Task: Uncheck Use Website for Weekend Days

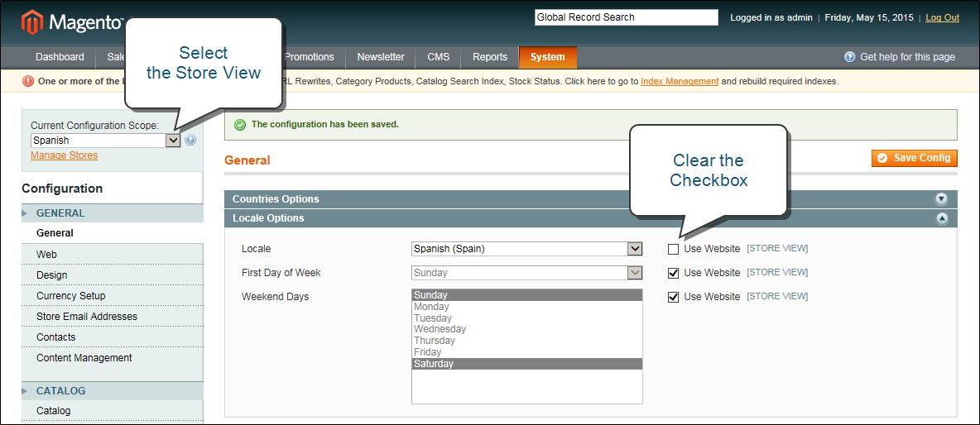Action: point(673,297)
